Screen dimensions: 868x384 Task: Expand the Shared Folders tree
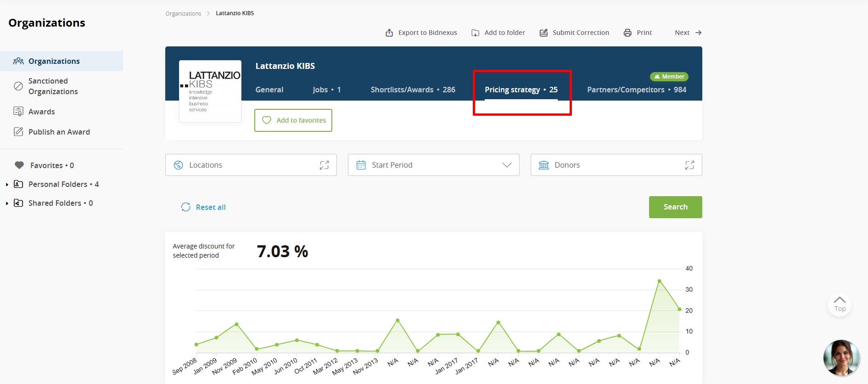coord(7,203)
